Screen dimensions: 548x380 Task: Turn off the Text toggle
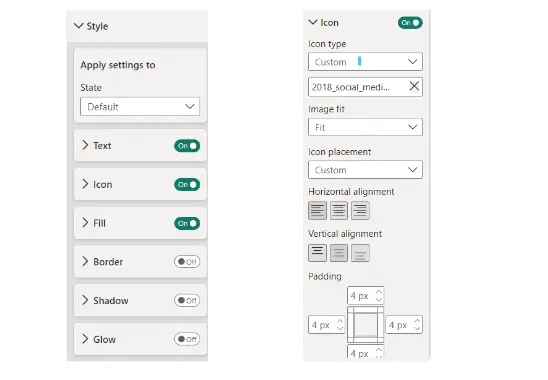pos(187,146)
